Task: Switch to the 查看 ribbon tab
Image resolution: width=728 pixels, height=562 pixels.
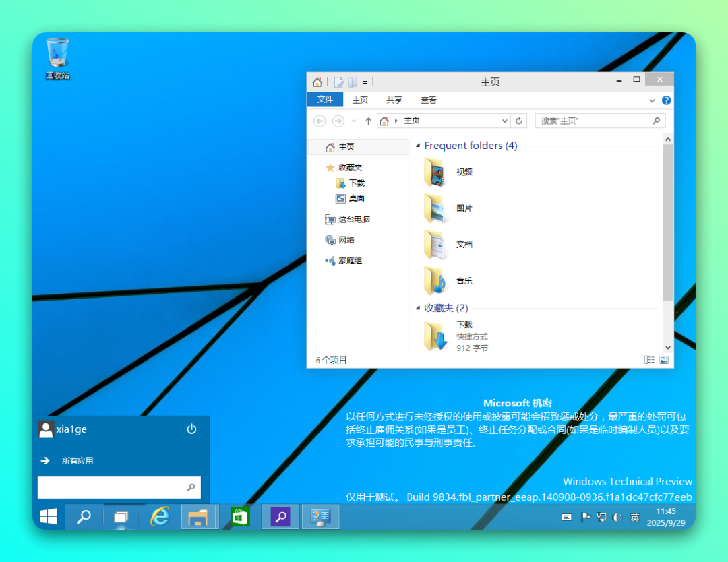Action: (429, 100)
